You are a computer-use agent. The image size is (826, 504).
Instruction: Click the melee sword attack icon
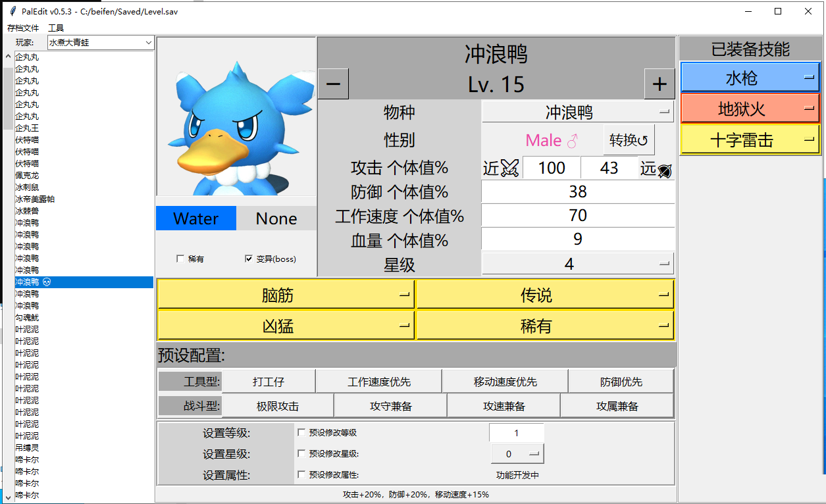pos(510,168)
